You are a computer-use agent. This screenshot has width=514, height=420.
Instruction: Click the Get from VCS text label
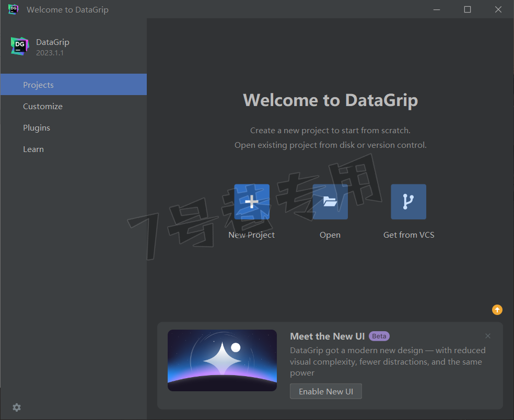tap(409, 235)
